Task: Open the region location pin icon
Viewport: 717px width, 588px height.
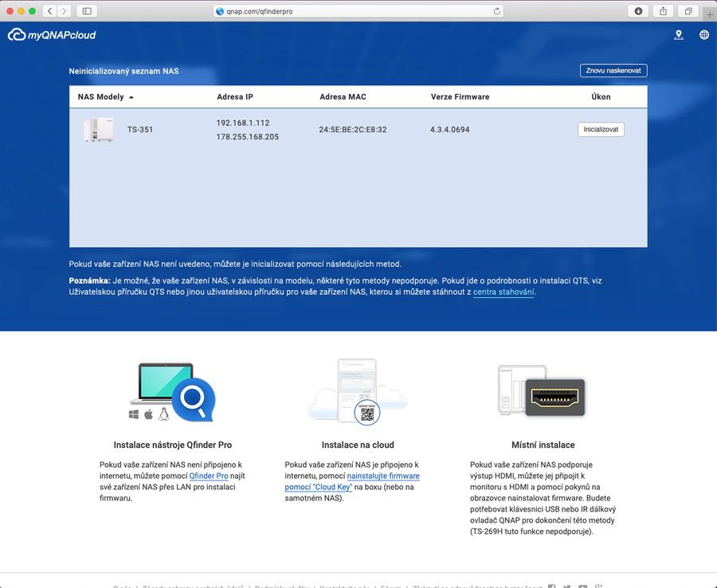Action: pos(678,35)
